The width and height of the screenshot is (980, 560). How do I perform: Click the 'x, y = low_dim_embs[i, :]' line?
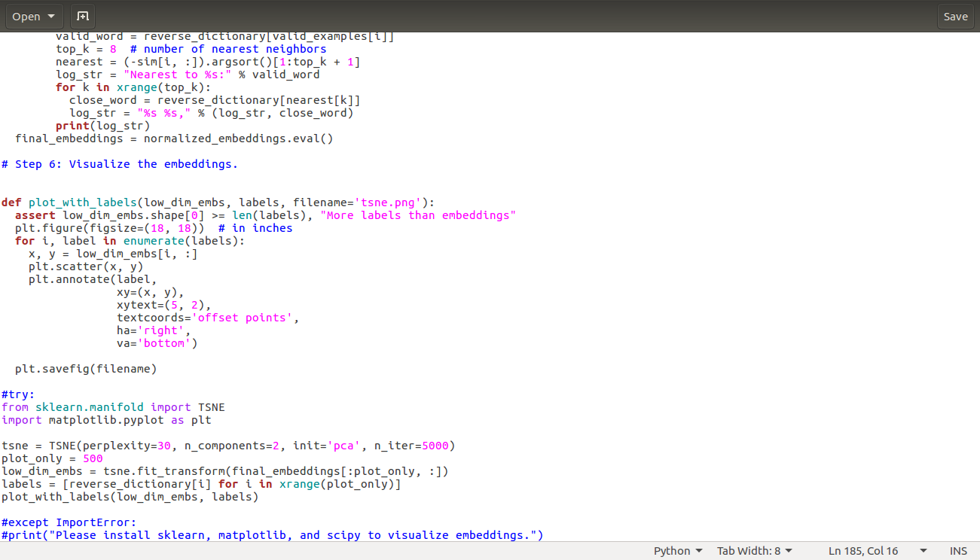point(113,254)
